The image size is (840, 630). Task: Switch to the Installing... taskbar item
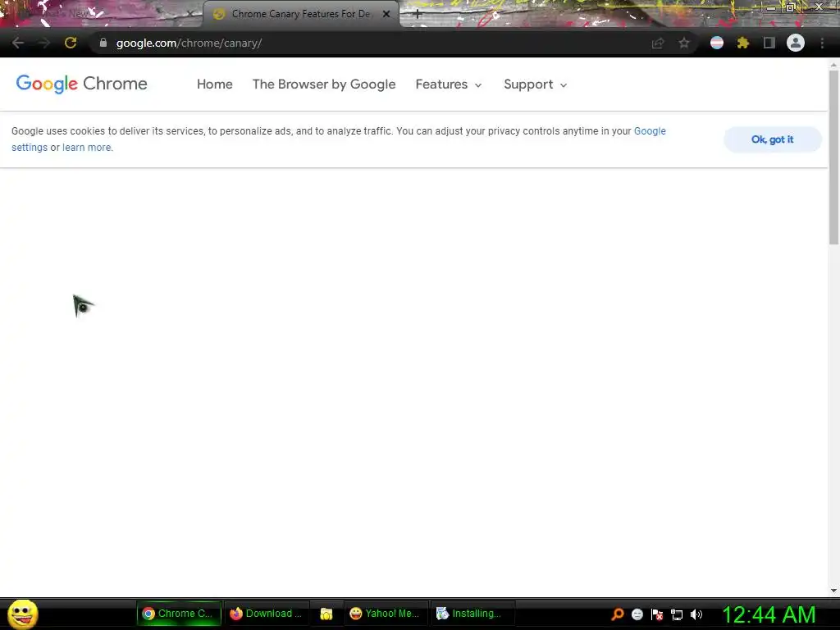472,614
